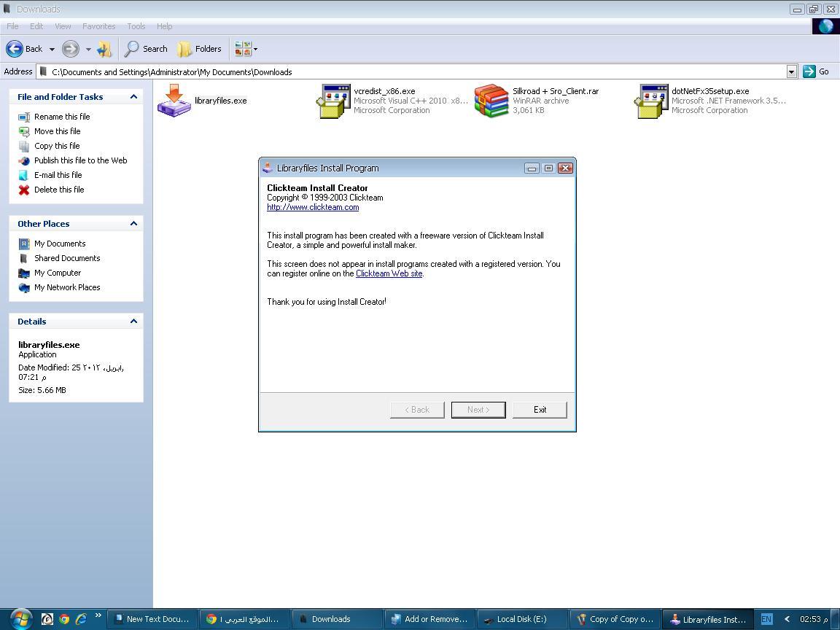Screen dimensions: 840x630
Task: Collapse the Details panel
Action: coord(133,322)
